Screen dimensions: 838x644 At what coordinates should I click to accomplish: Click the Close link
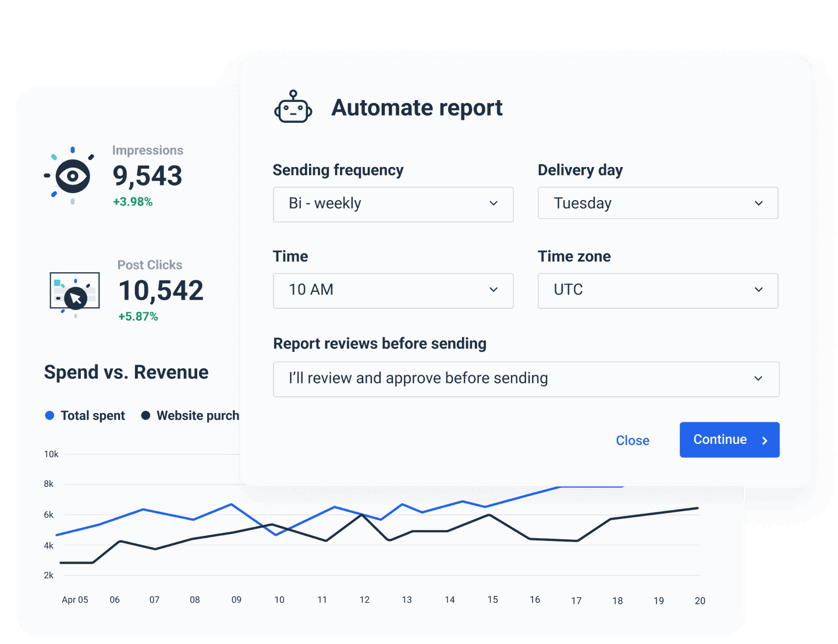click(x=633, y=440)
